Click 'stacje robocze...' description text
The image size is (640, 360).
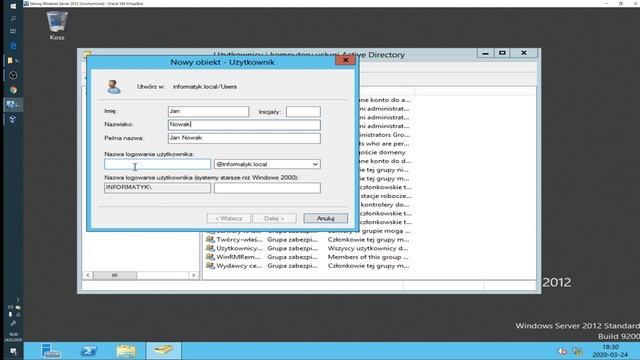[385, 196]
